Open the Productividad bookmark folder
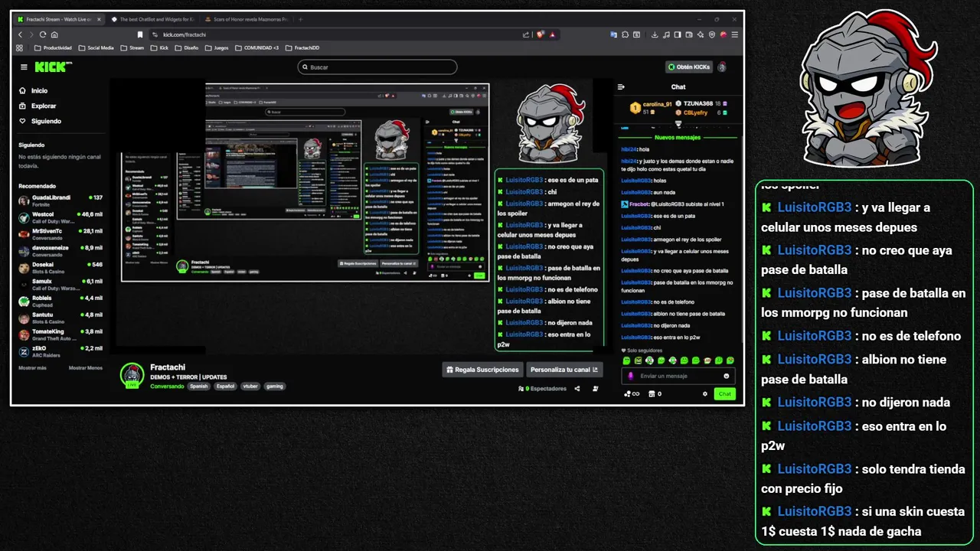980x551 pixels. click(x=54, y=47)
